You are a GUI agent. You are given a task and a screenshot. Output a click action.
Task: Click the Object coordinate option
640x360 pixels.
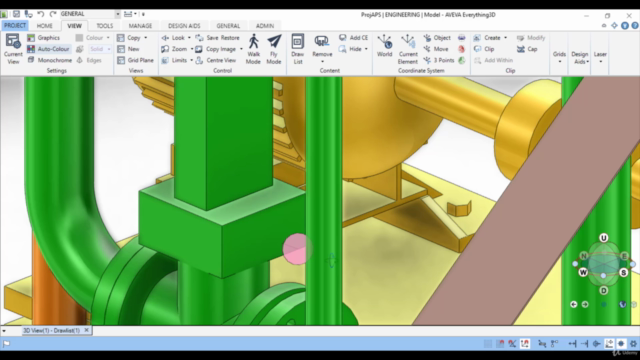[437, 38]
